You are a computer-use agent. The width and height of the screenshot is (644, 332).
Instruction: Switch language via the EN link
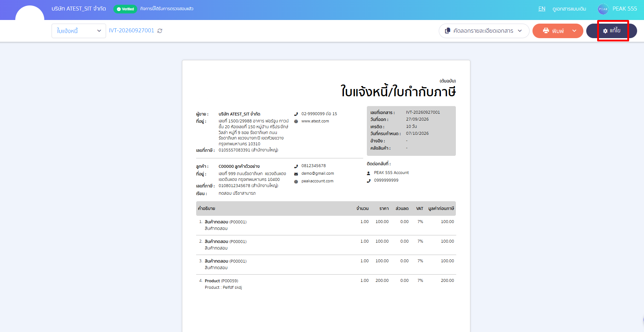[x=542, y=9]
